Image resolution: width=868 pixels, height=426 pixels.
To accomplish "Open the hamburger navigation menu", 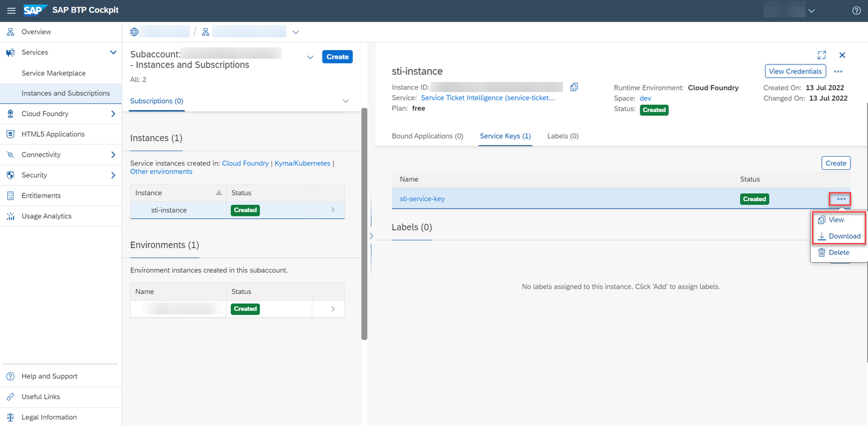I will click(x=11, y=10).
